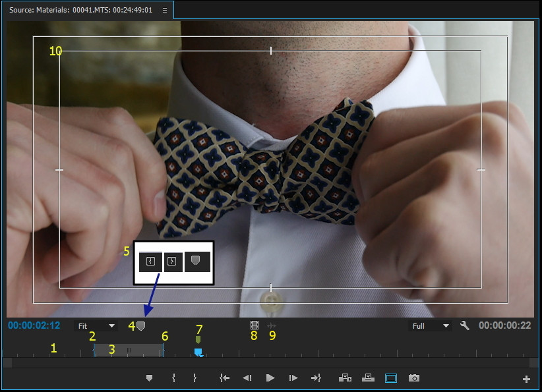This screenshot has height=392, width=542.
Task: Click the Export Frame camera icon
Action: [x=413, y=378]
